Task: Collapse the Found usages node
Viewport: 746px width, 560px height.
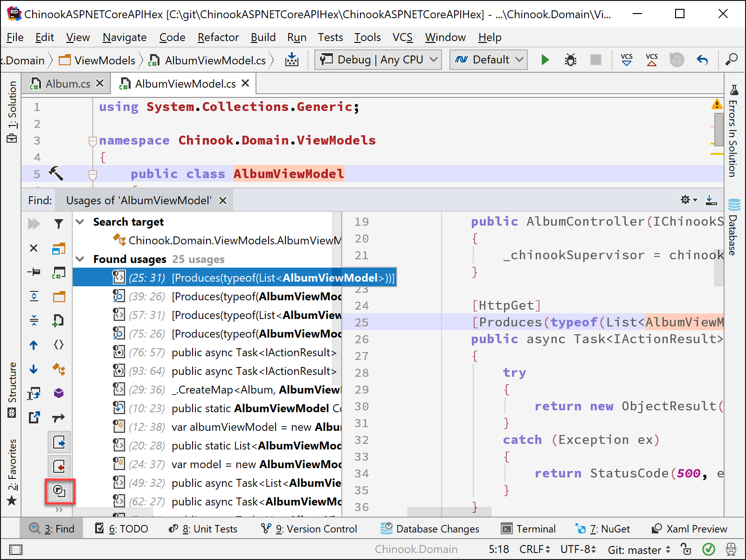Action: [80, 259]
